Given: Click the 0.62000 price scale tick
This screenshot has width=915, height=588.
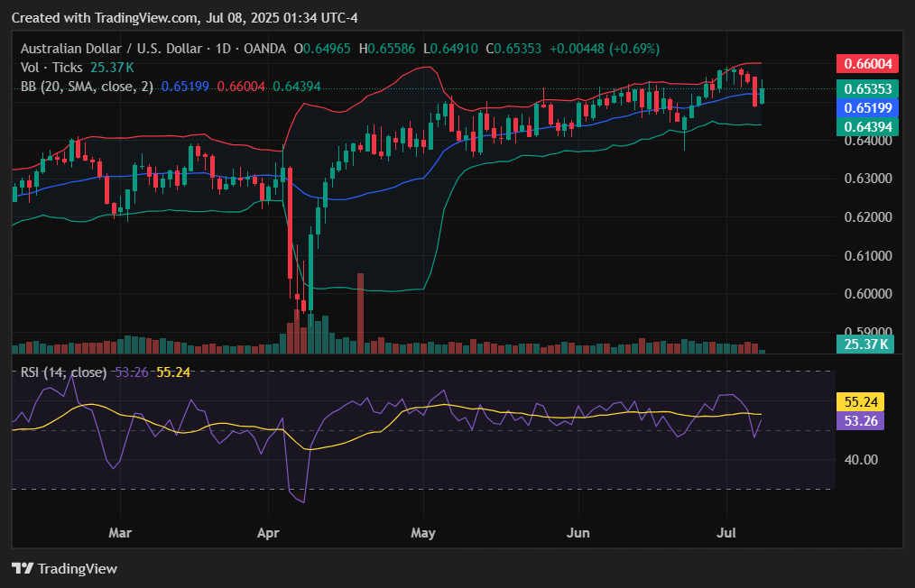Looking at the screenshot, I should coord(868,217).
